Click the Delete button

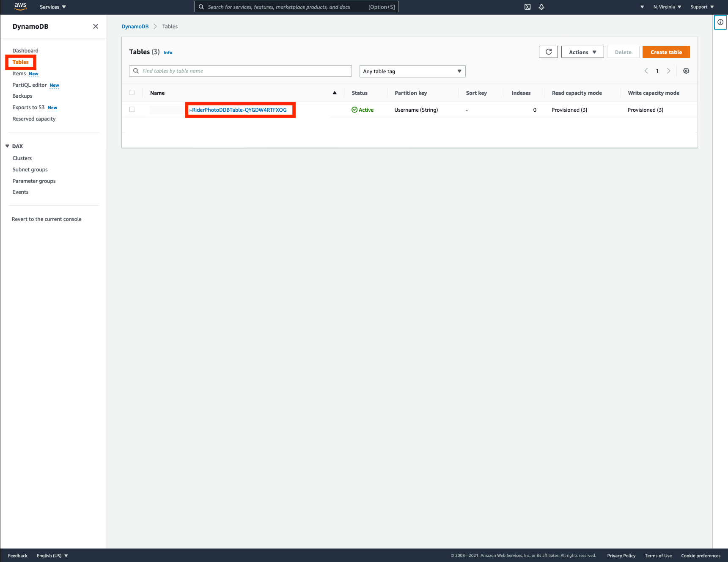623,52
